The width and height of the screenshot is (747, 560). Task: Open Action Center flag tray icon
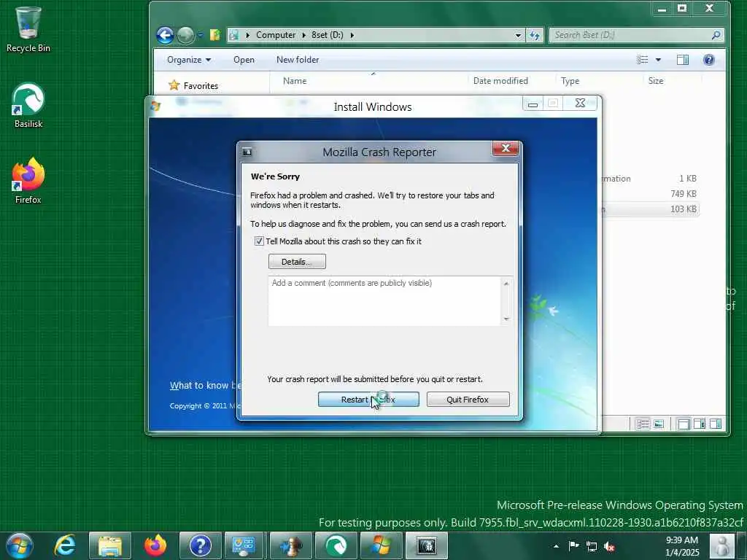pos(574,545)
